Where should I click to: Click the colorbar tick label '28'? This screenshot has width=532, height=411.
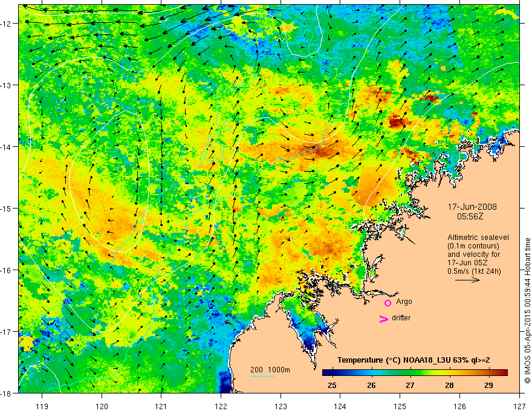449,386
